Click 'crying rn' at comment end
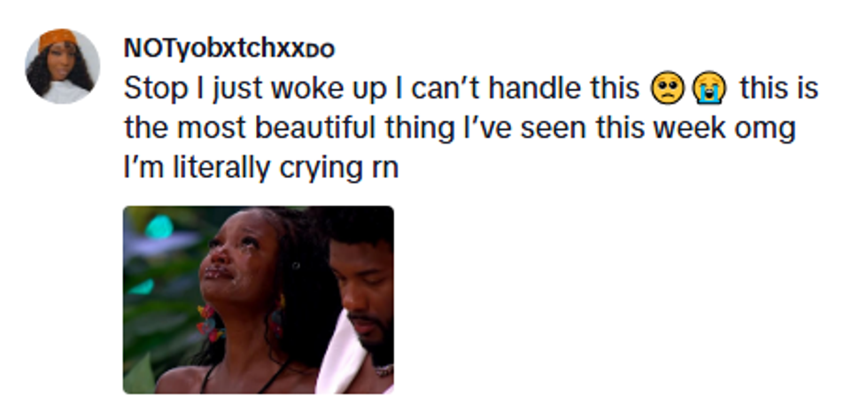The width and height of the screenshot is (868, 405). [338, 168]
